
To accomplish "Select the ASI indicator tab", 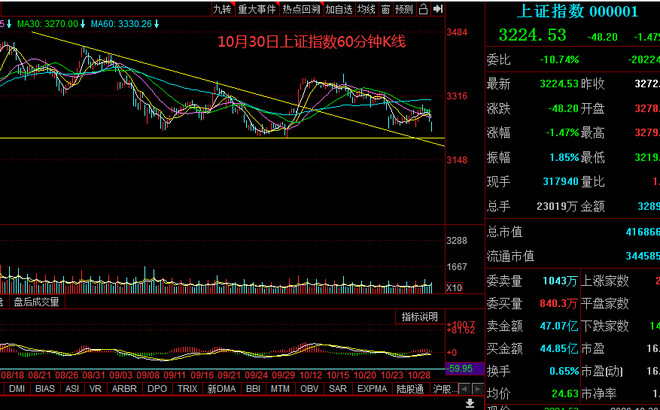I will (72, 389).
